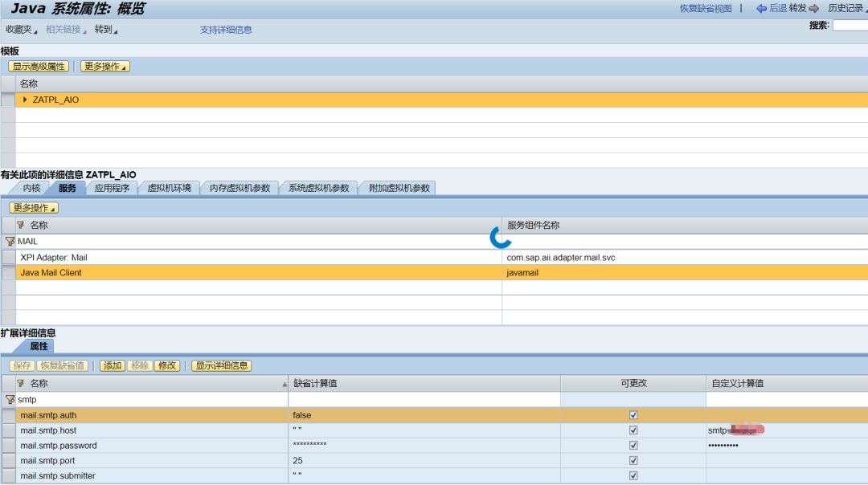868x485 pixels.
Task: Click the smtp filter input in properties table
Action: (152, 399)
